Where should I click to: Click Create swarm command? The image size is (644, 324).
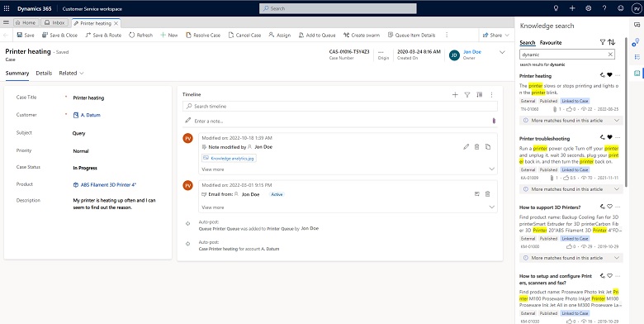pos(362,36)
